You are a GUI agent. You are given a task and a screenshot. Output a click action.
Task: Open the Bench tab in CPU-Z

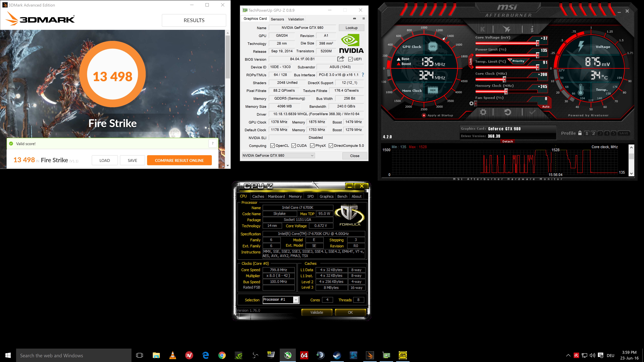342,196
